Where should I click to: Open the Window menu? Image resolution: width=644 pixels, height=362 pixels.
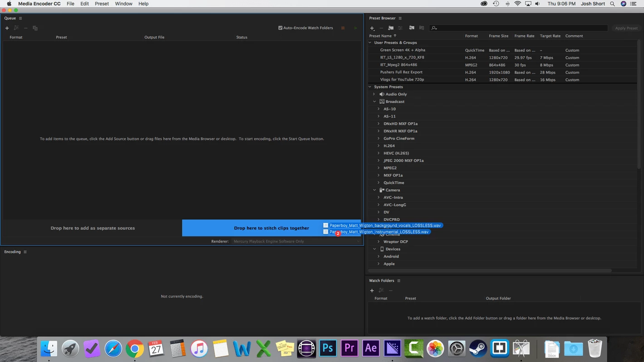tap(123, 4)
